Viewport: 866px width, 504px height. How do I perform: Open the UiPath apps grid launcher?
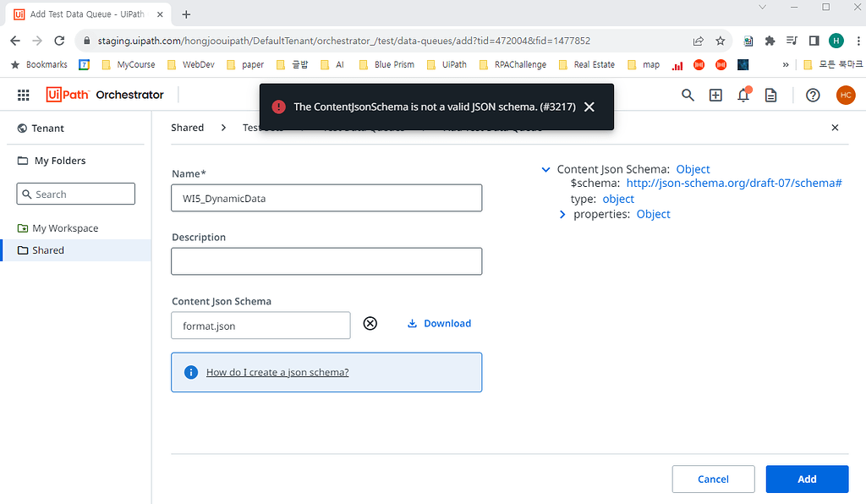click(23, 95)
